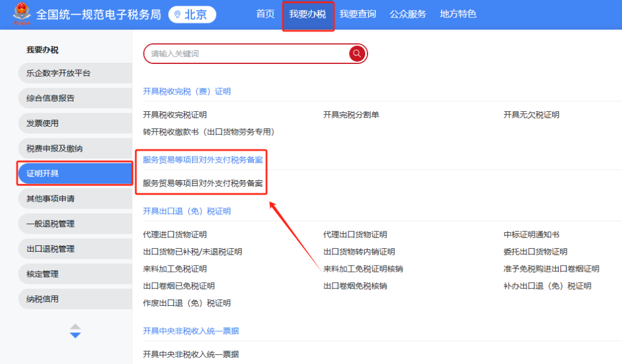The image size is (622, 364).
Task: Select 证明开具 in the sidebar
Action: (75, 173)
